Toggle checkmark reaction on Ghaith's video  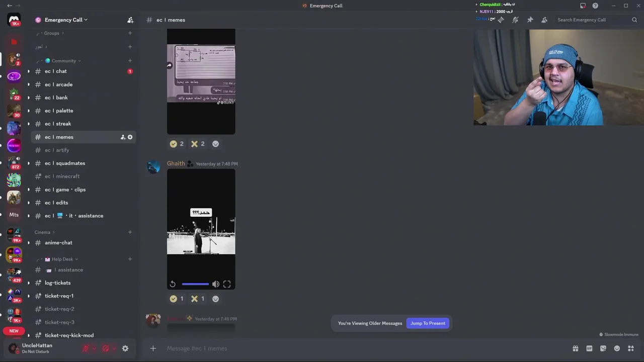click(177, 299)
